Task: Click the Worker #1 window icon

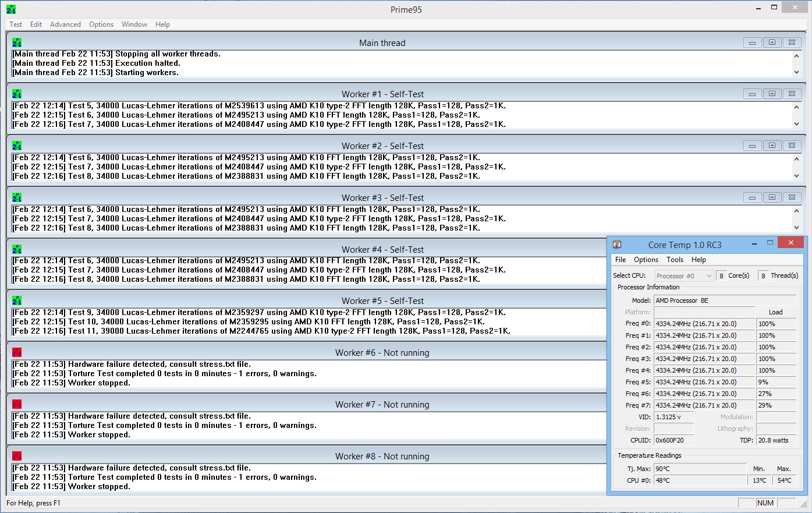Action: point(17,94)
